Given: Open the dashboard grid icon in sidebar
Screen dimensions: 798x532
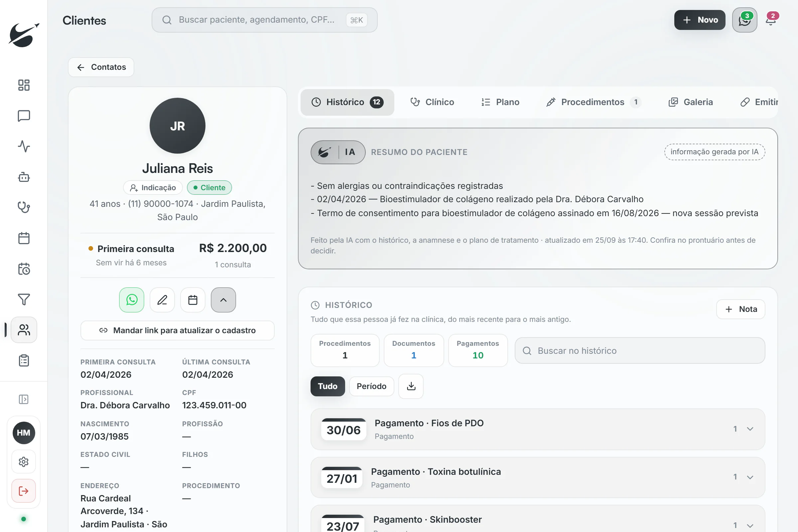Looking at the screenshot, I should click(24, 85).
